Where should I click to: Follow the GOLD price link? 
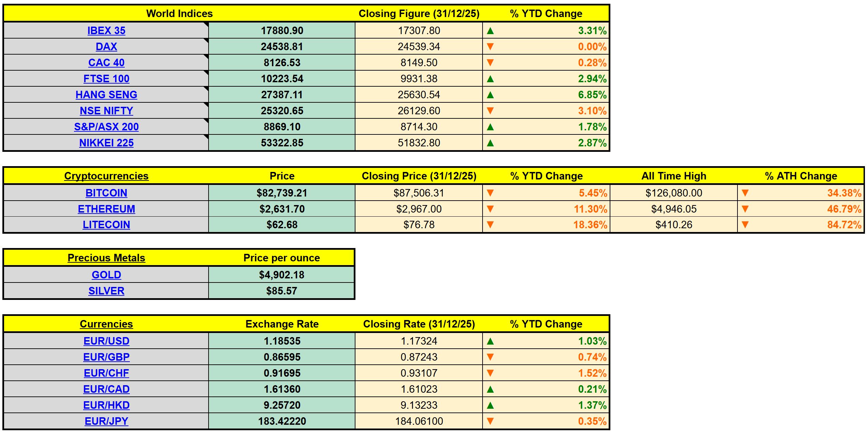tap(106, 275)
